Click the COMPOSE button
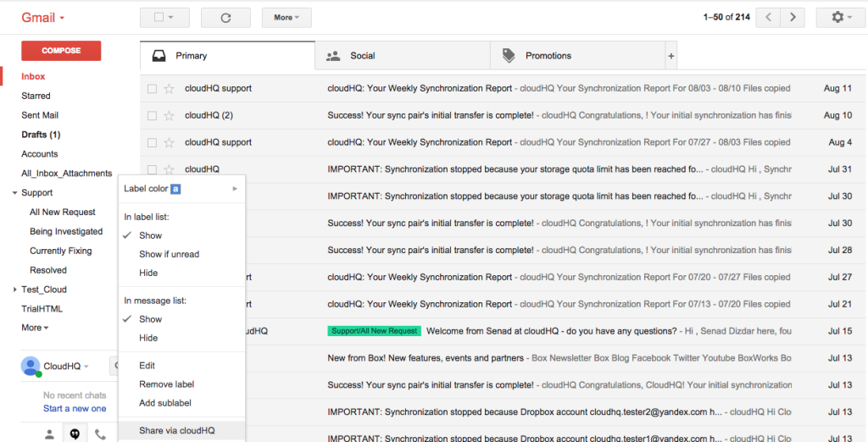This screenshot has width=868, height=442. [x=61, y=51]
